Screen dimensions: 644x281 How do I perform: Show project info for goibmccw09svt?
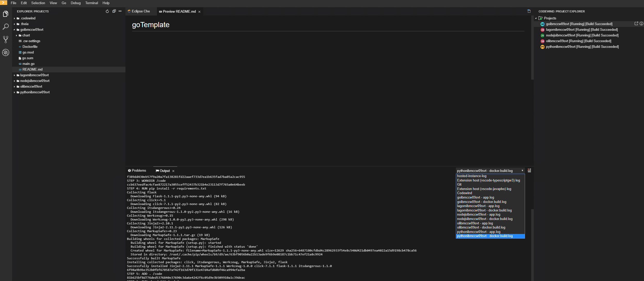click(641, 24)
